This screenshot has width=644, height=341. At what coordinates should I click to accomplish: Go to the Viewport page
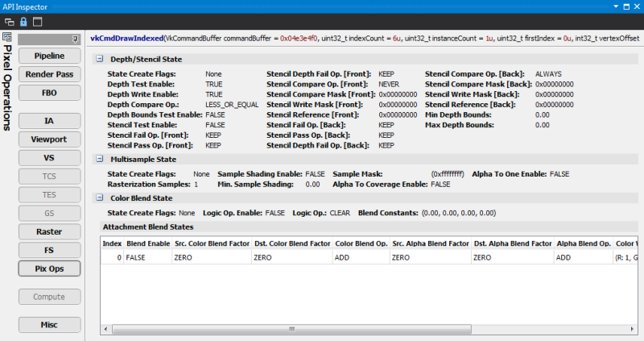tap(49, 139)
